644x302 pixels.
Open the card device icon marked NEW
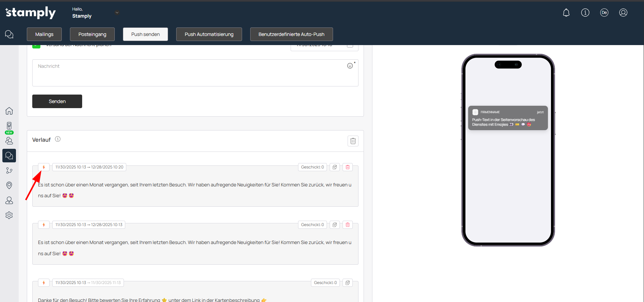9,126
